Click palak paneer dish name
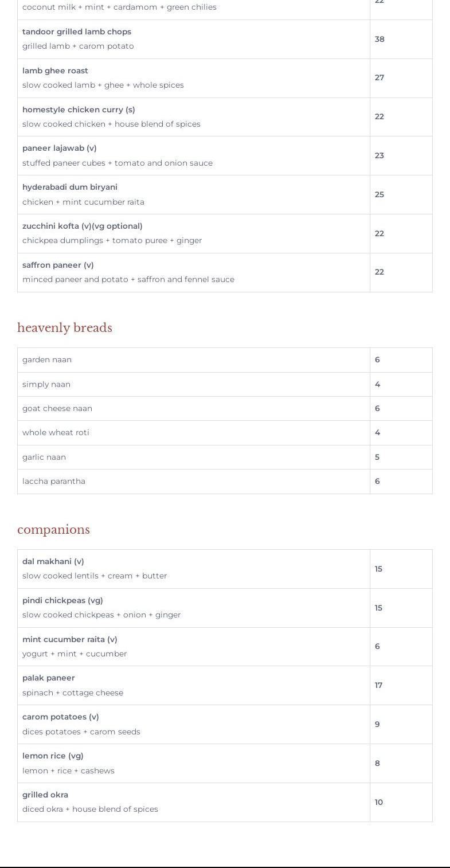The height and width of the screenshot is (868, 450). point(49,678)
